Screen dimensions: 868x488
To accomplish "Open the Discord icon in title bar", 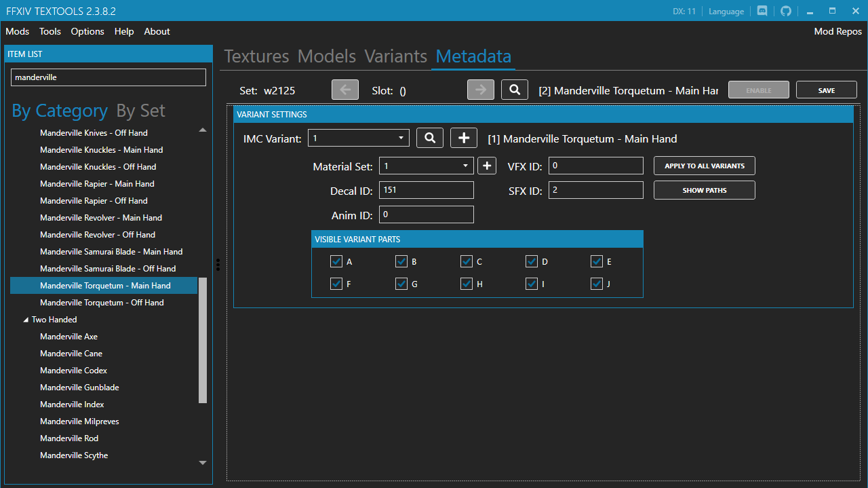I will point(762,11).
